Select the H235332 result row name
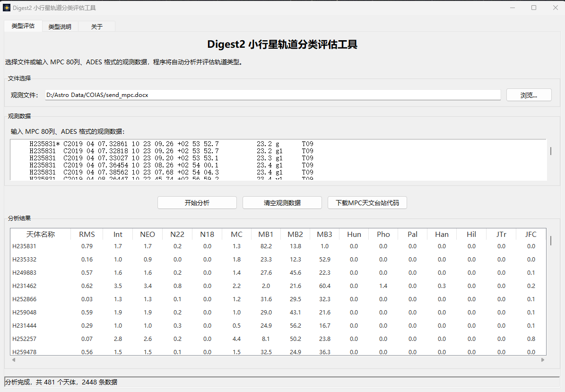This screenshot has width=565, height=392. 24,260
